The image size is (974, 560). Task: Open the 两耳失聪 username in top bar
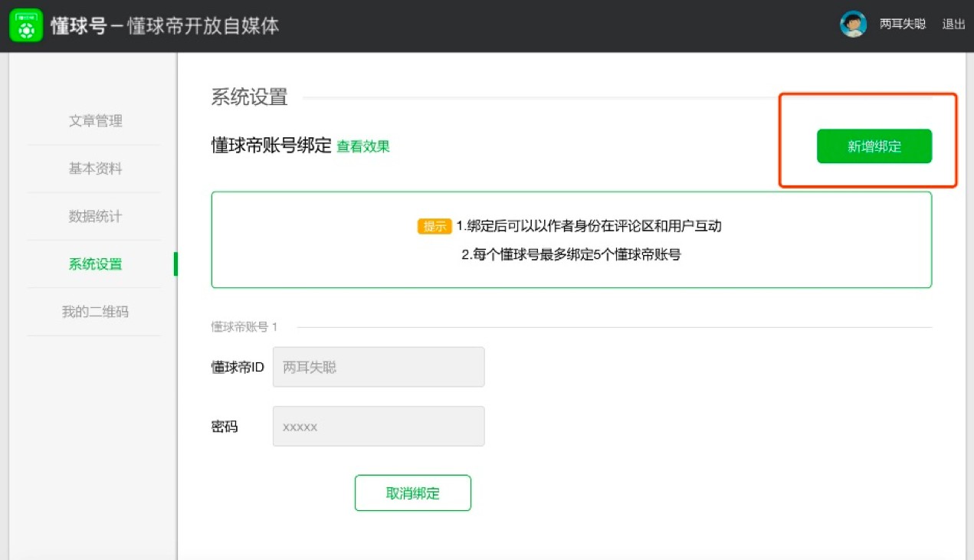point(903,25)
